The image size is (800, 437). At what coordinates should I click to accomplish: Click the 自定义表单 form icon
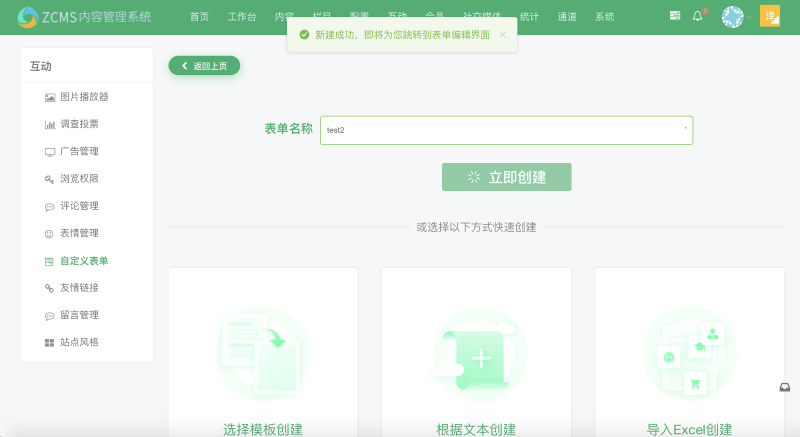click(49, 262)
